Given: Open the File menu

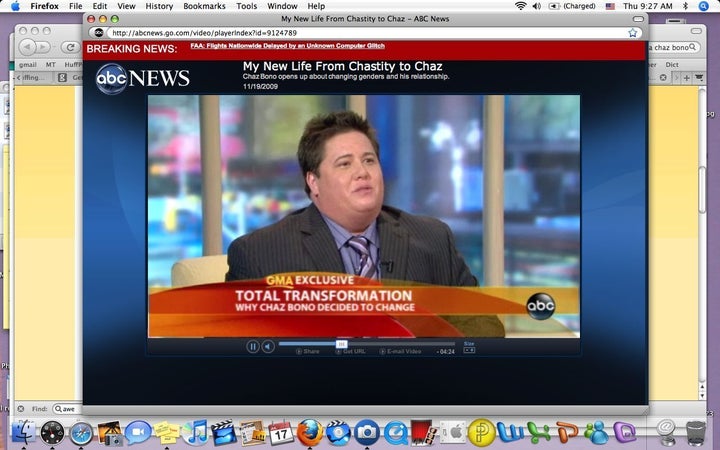Looking at the screenshot, I should (x=75, y=6).
